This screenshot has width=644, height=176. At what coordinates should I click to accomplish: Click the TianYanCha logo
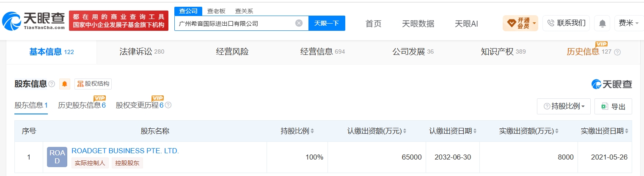point(33,21)
